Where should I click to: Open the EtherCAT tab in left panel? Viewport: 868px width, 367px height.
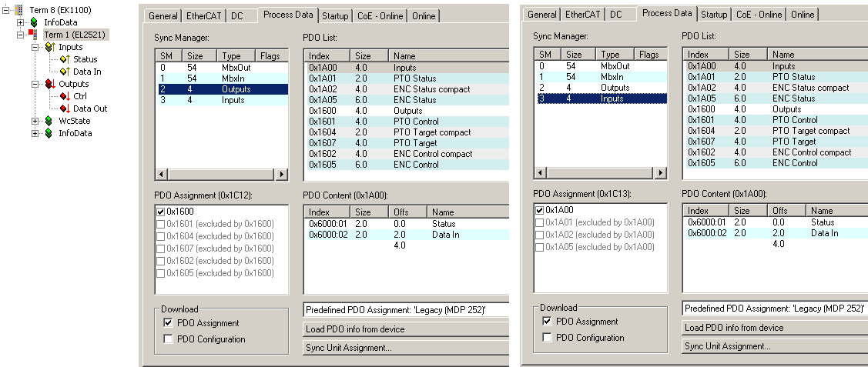point(203,16)
